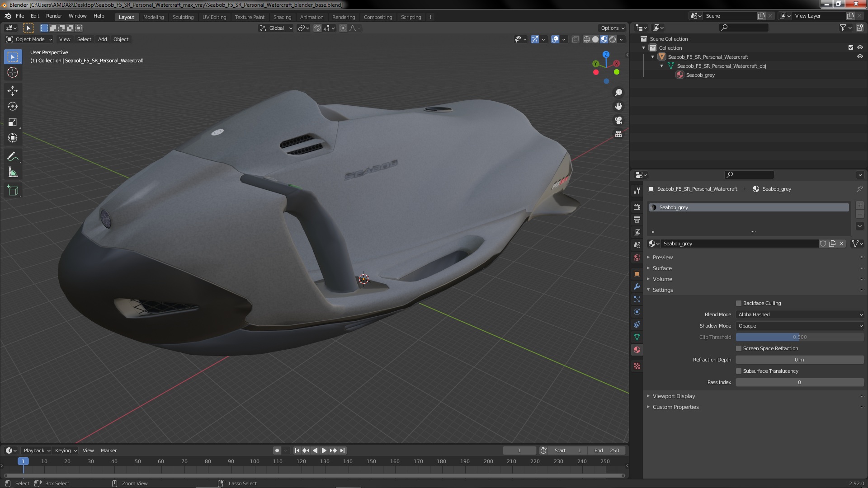Choose the Select Box tool

coord(13,56)
